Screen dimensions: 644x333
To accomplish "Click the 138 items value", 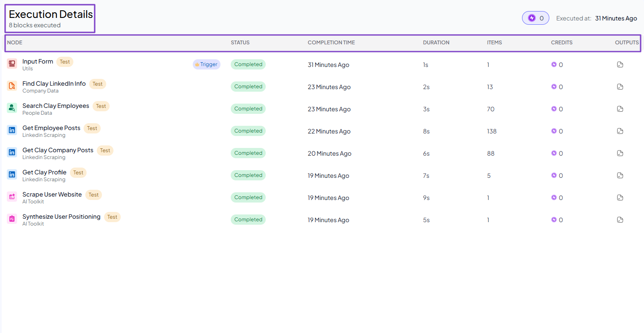I will tap(492, 131).
